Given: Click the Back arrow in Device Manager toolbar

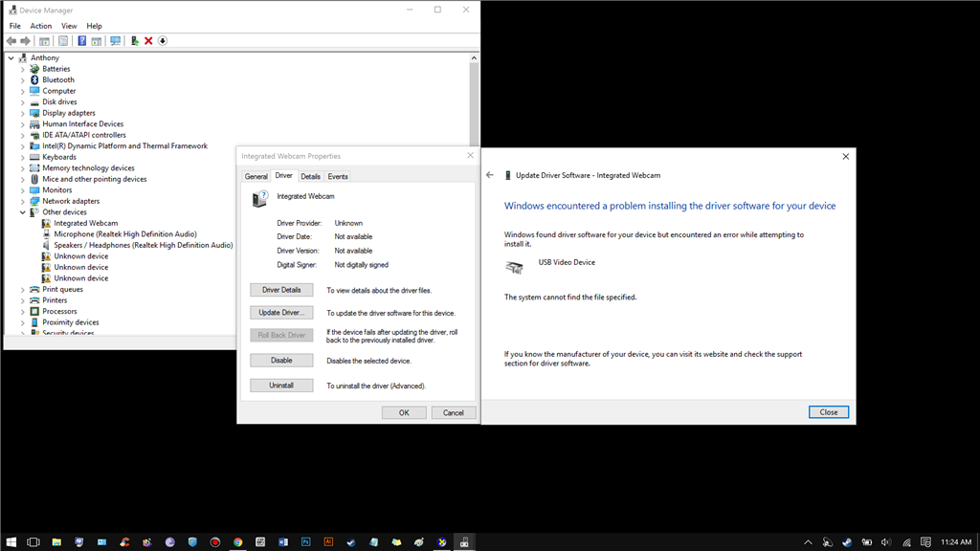Looking at the screenshot, I should pyautogui.click(x=11, y=41).
